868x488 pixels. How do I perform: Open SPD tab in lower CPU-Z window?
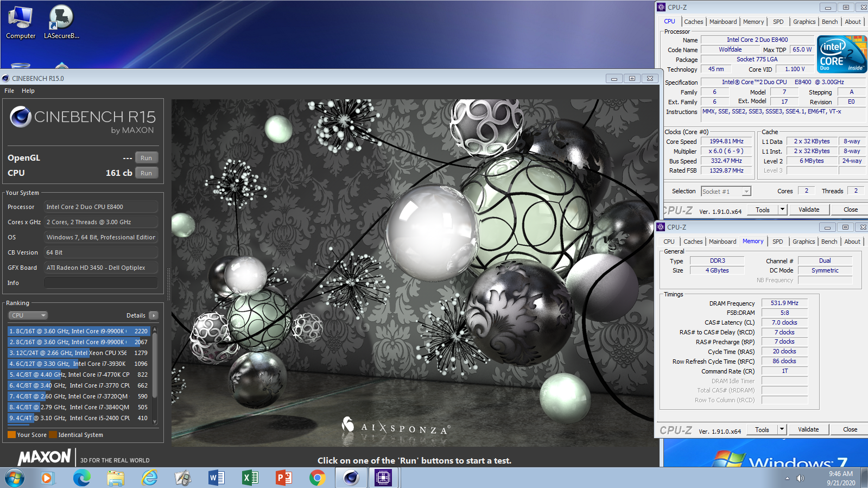point(777,242)
